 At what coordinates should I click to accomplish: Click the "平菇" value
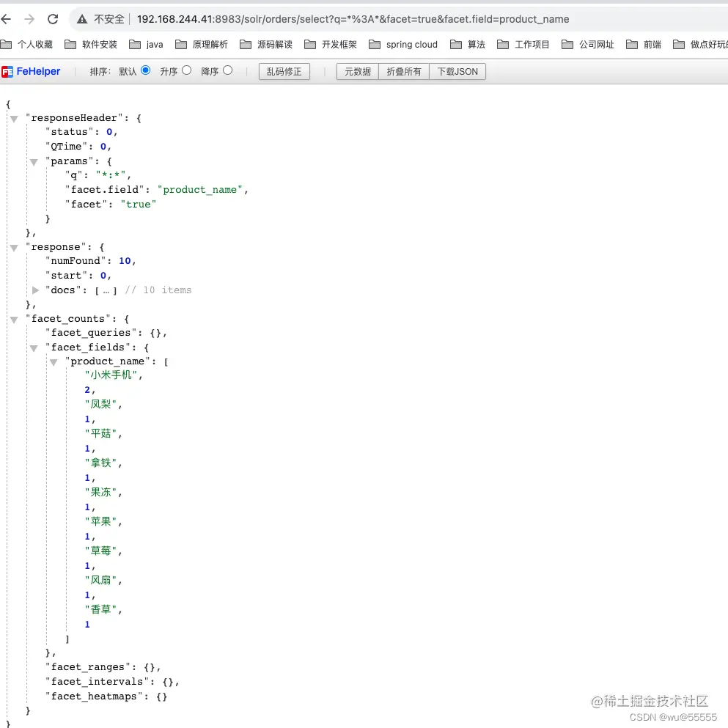pyautogui.click(x=100, y=433)
